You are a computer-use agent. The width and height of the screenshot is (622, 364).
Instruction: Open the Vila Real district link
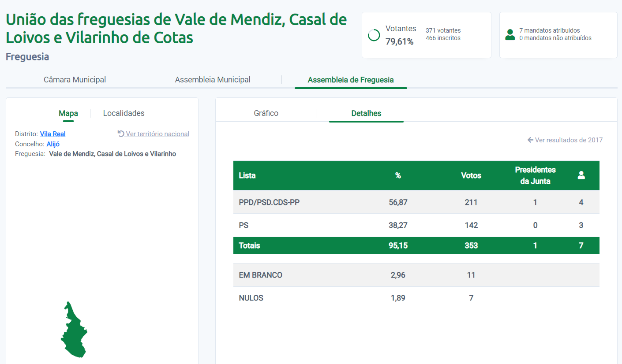pyautogui.click(x=52, y=134)
